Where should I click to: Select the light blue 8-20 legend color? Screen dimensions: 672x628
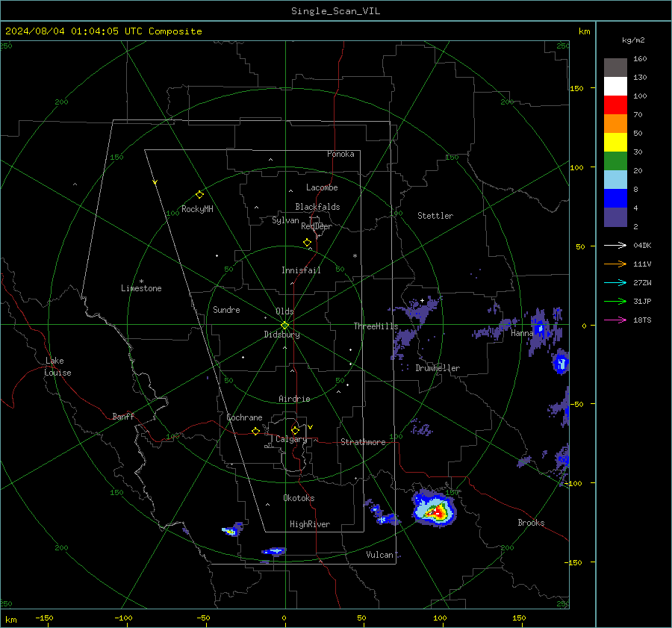click(615, 180)
